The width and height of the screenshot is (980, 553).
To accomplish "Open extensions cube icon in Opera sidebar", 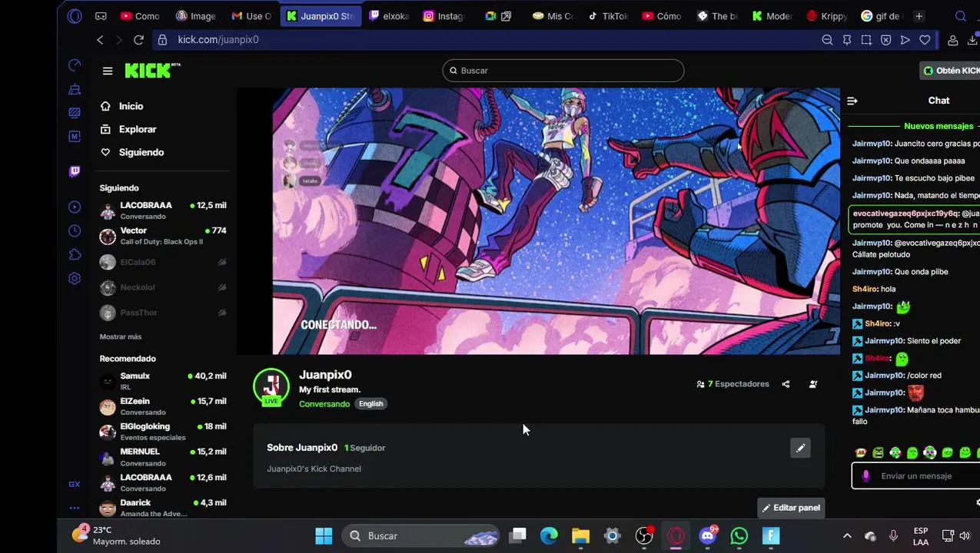I will (75, 254).
